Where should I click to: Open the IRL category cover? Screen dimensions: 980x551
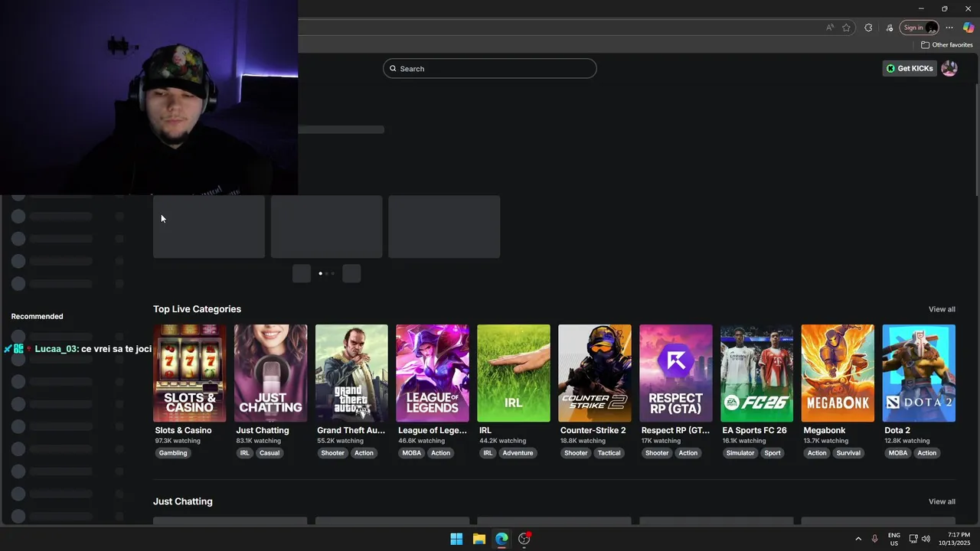click(514, 373)
